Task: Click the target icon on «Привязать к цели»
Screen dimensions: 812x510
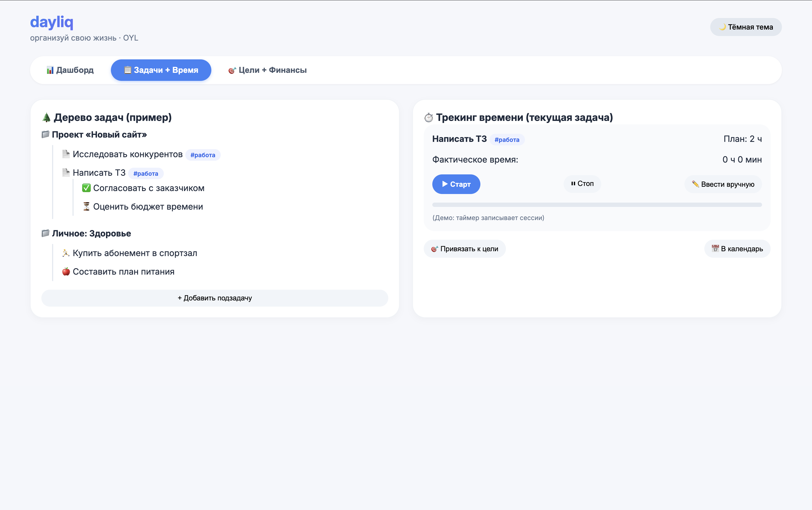Action: tap(435, 249)
